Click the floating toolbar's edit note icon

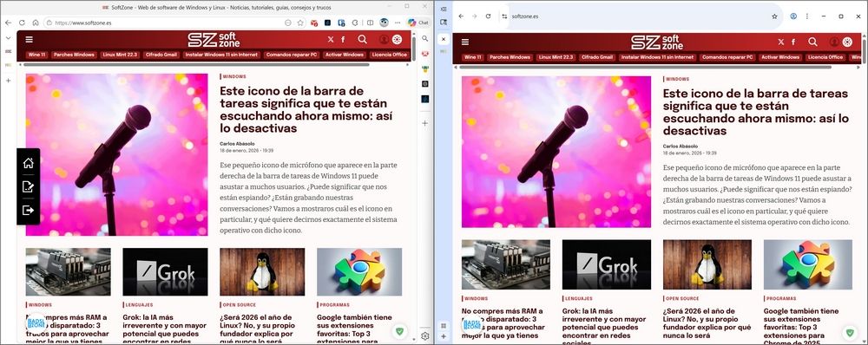[29, 187]
